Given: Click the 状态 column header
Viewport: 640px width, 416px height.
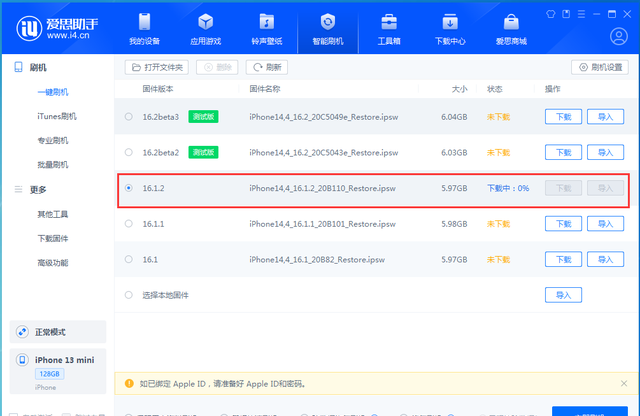Looking at the screenshot, I should 495,89.
